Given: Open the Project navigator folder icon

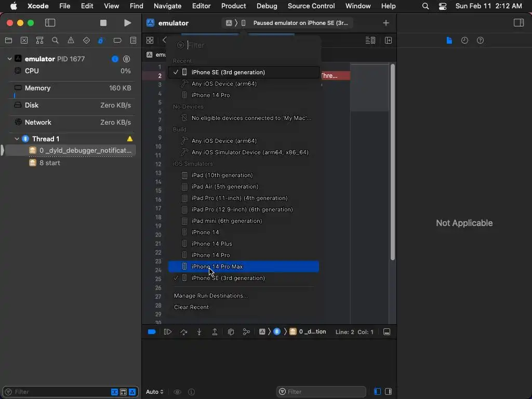Looking at the screenshot, I should point(8,41).
